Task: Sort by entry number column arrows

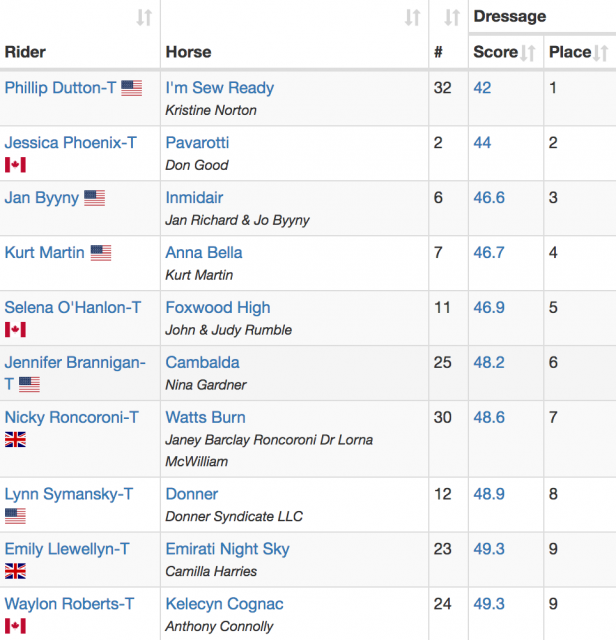Action: coord(452,18)
